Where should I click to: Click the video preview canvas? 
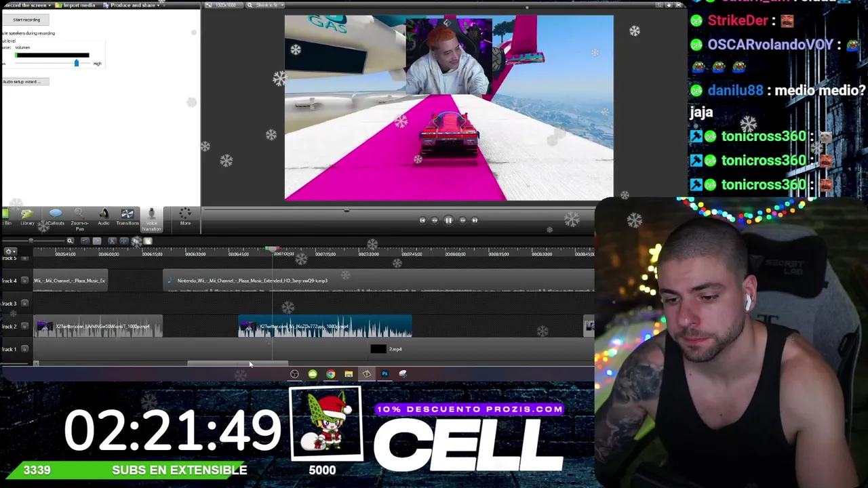click(x=449, y=108)
